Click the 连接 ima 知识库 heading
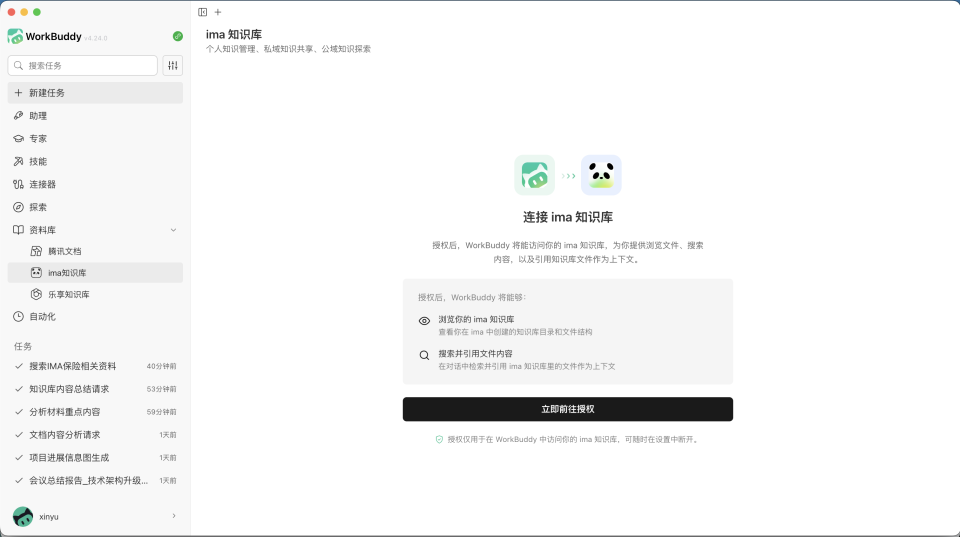Viewport: 960px width, 537px height. coord(568,217)
